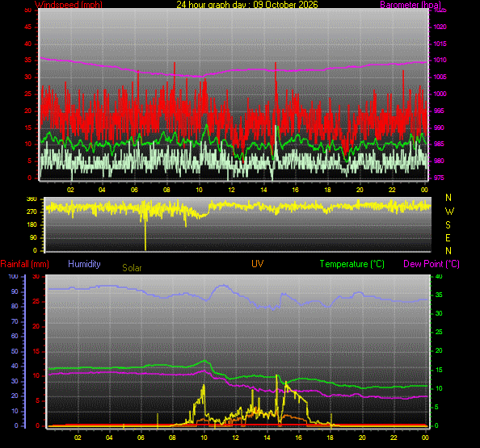Click the 990 barometer axis value
Image resolution: width=480 pixels, height=448 pixels.
[439, 128]
